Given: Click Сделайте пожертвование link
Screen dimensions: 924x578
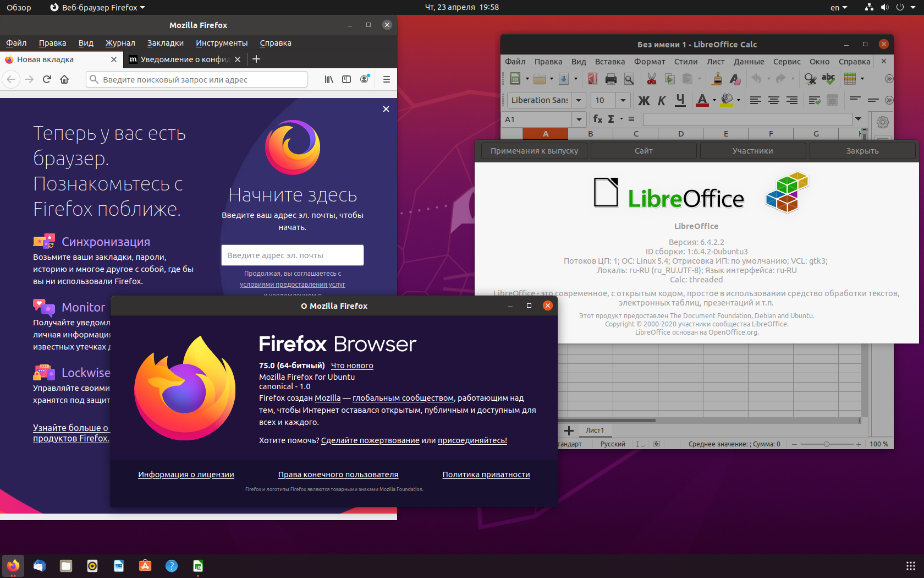Looking at the screenshot, I should (370, 440).
